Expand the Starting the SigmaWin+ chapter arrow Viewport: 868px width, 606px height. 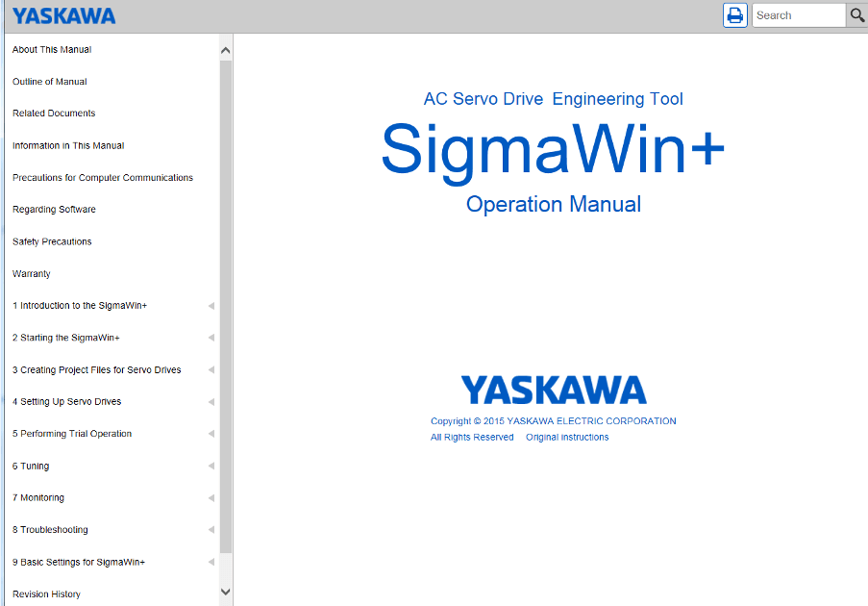click(x=211, y=339)
